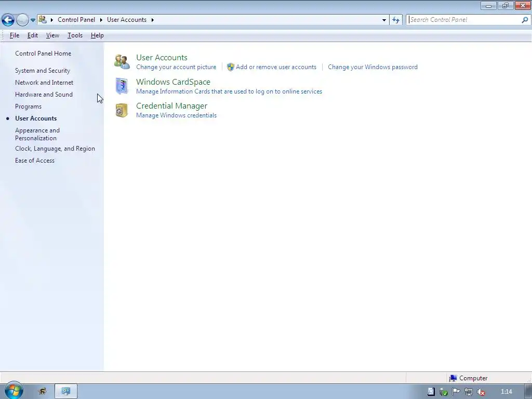Minimize the Control Panel window

(488, 5)
